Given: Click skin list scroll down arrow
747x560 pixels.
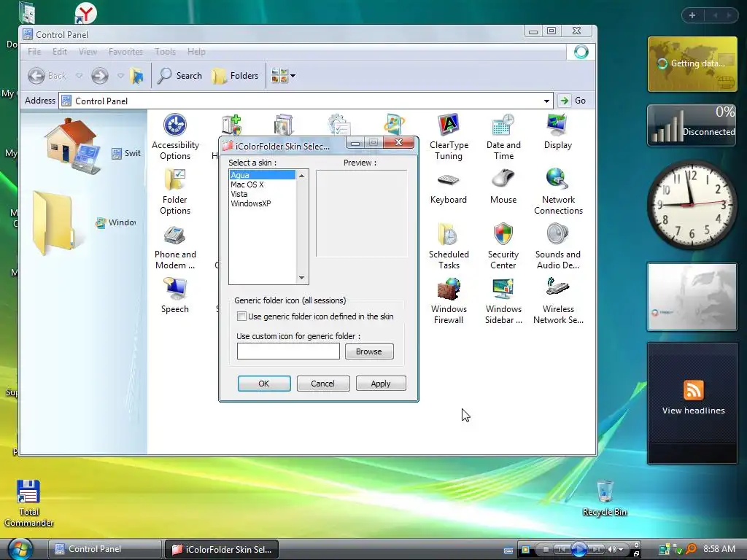Looking at the screenshot, I should [x=301, y=278].
